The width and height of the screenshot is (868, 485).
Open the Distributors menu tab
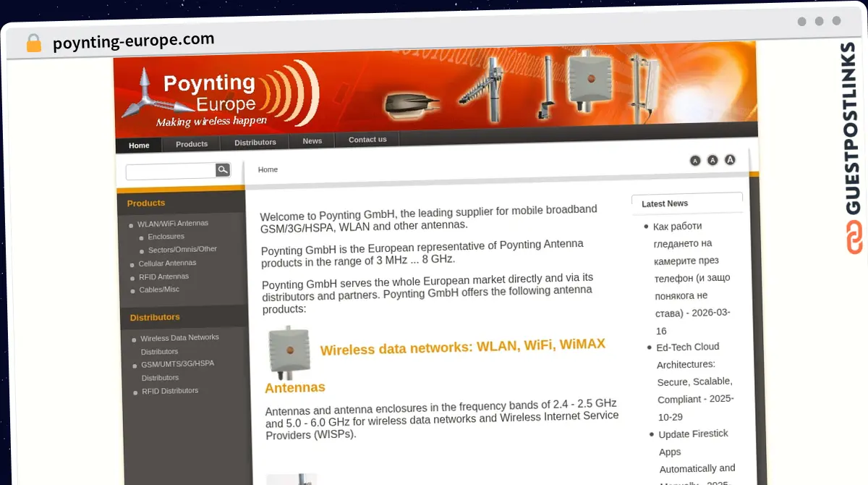click(x=255, y=142)
